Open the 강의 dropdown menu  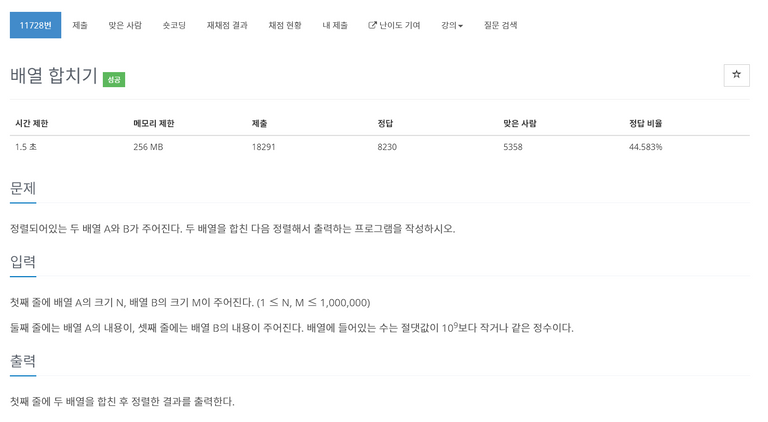point(452,25)
